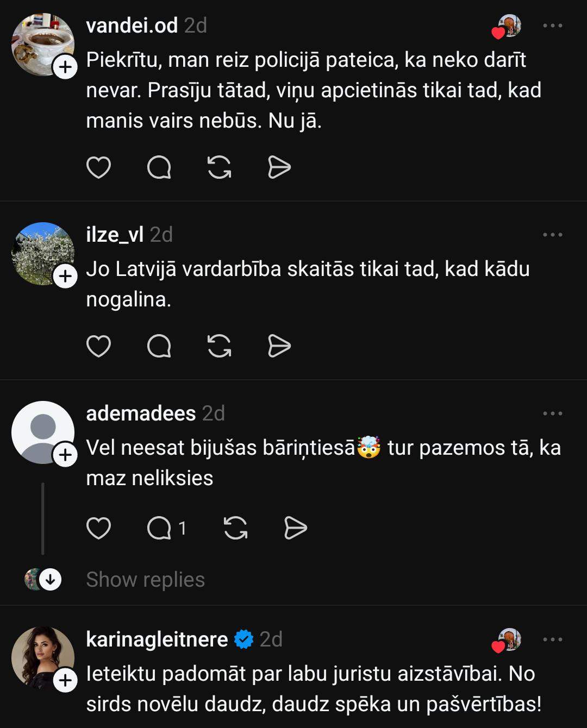587x728 pixels.
Task: Share the ademadees comment
Action: (x=296, y=528)
